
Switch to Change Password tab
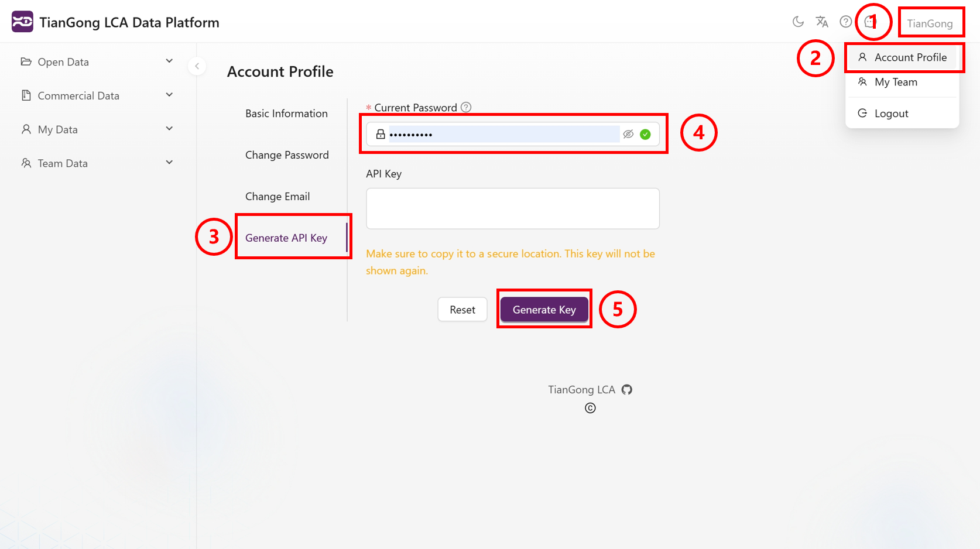click(287, 155)
